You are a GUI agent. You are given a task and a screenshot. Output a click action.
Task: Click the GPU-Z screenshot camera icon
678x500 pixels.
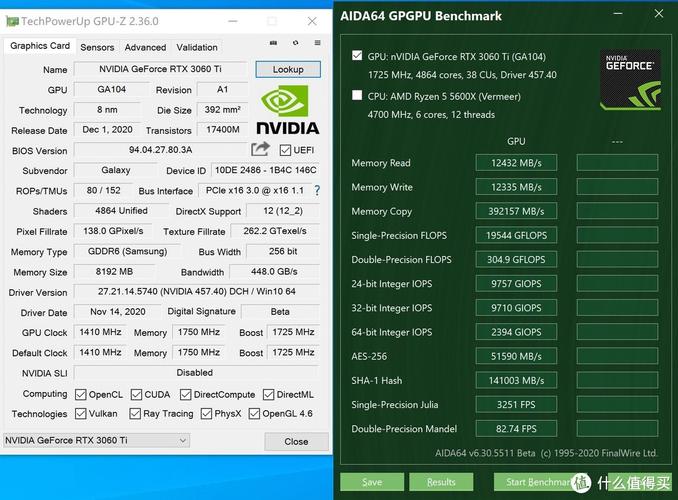(x=273, y=43)
